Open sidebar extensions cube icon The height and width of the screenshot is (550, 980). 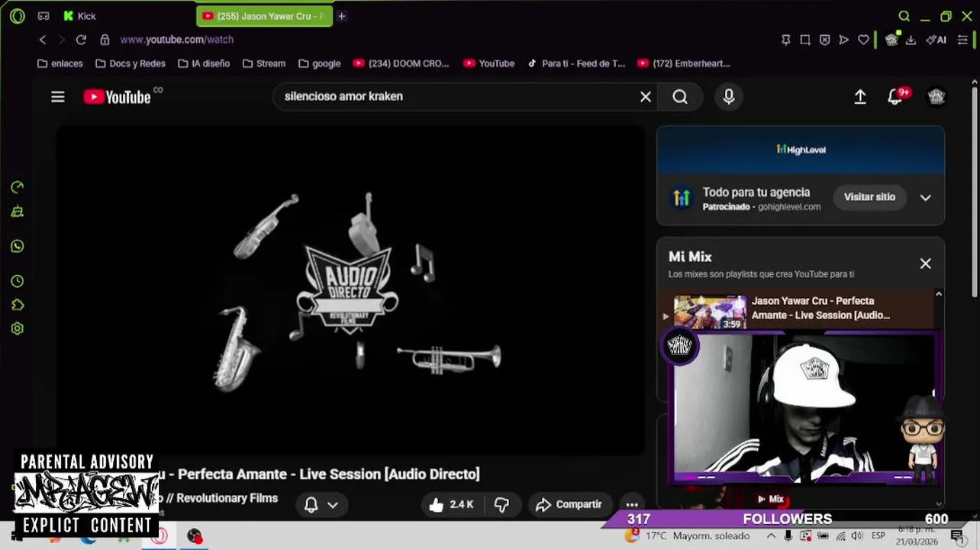(17, 305)
